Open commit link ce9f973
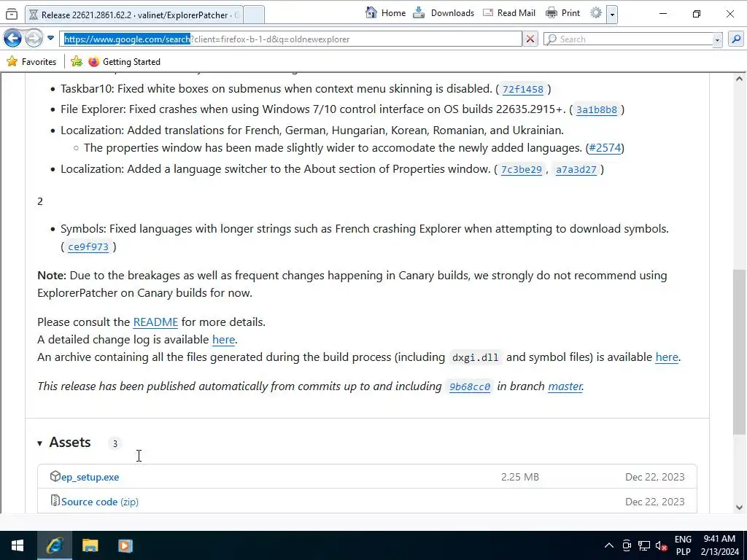This screenshot has height=560, width=747. coord(88,246)
